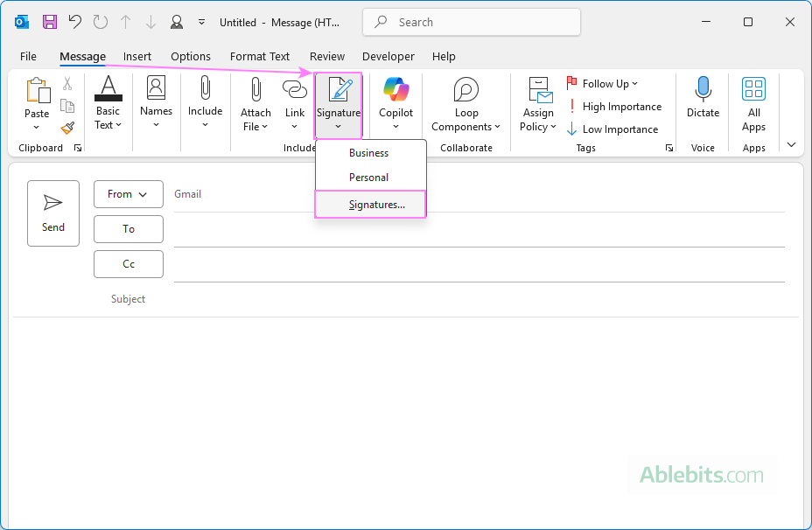Open the Review ribbon tab

tap(327, 56)
